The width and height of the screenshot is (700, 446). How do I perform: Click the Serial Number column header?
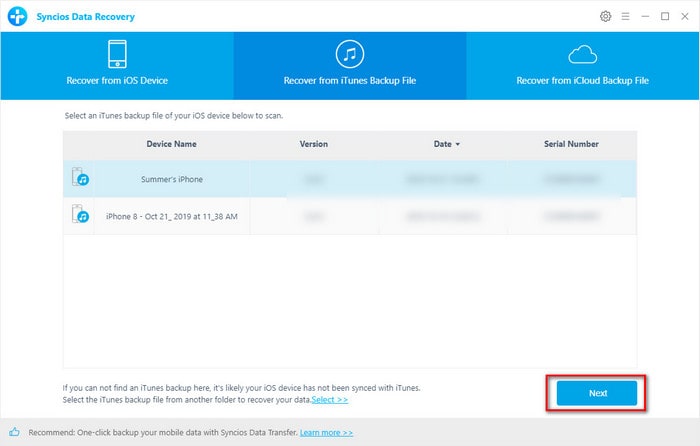coord(571,144)
